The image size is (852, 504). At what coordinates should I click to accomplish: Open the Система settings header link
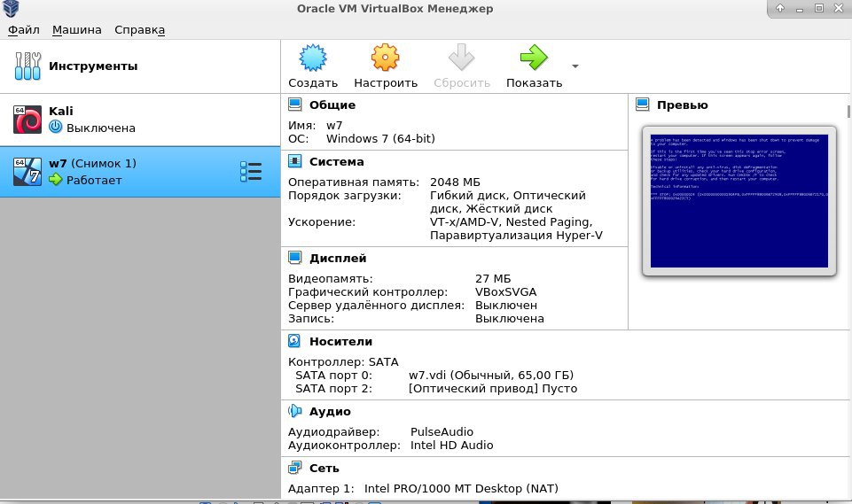(x=336, y=161)
